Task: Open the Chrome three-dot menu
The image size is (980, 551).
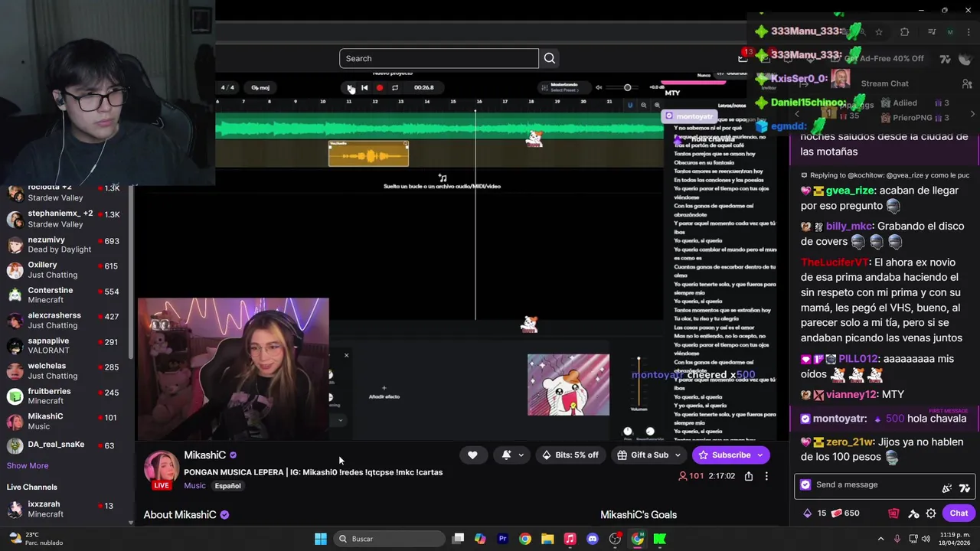Action: [x=968, y=32]
